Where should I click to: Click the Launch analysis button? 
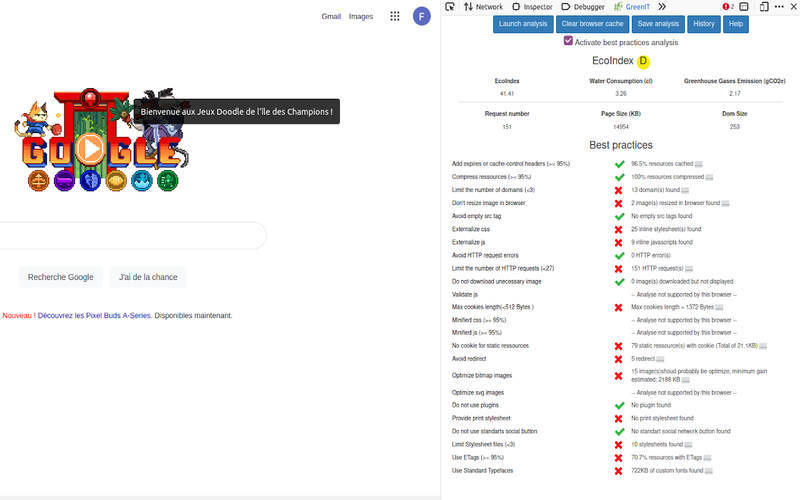(523, 24)
